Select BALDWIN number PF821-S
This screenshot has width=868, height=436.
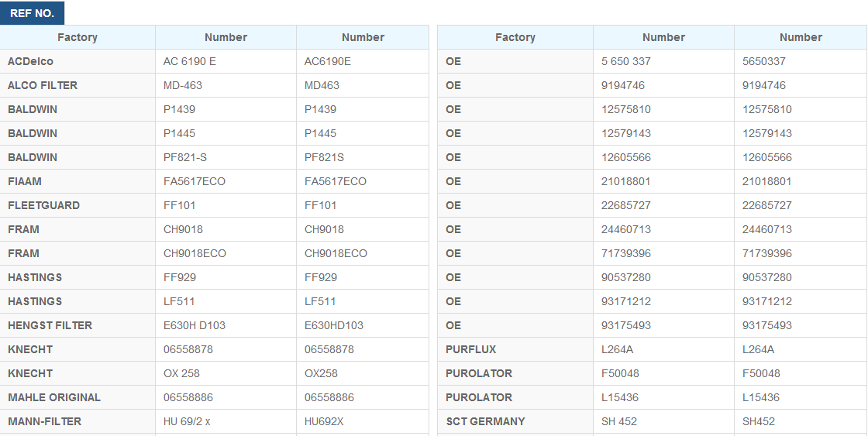[x=185, y=158]
